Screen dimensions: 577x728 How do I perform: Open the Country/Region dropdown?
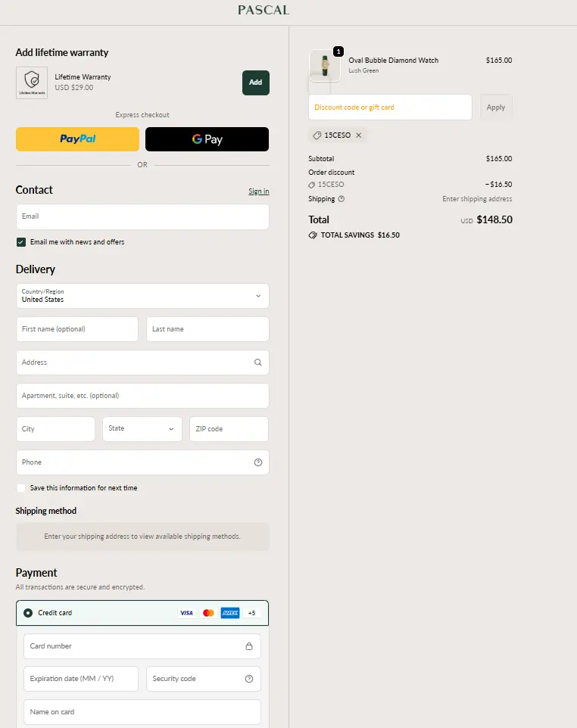click(142, 296)
